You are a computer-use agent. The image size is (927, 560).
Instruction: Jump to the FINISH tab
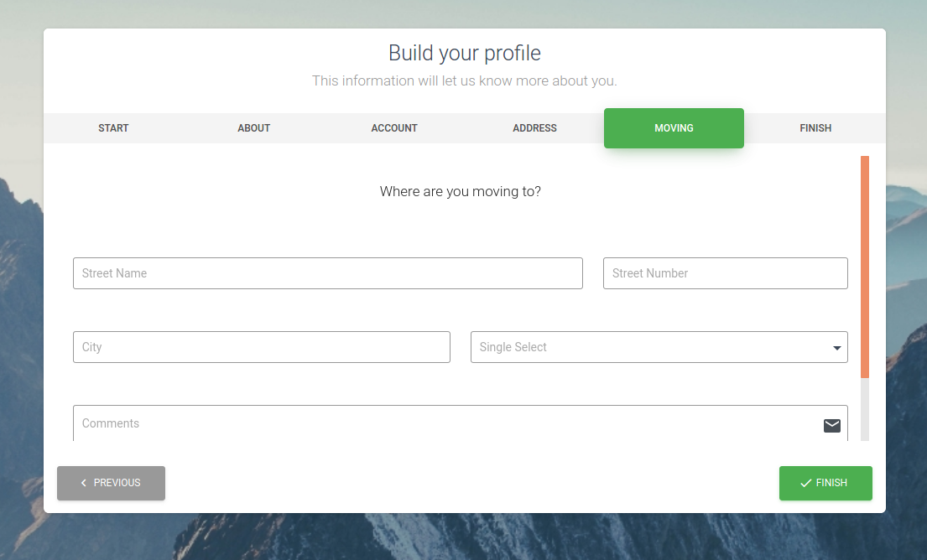[x=815, y=128]
